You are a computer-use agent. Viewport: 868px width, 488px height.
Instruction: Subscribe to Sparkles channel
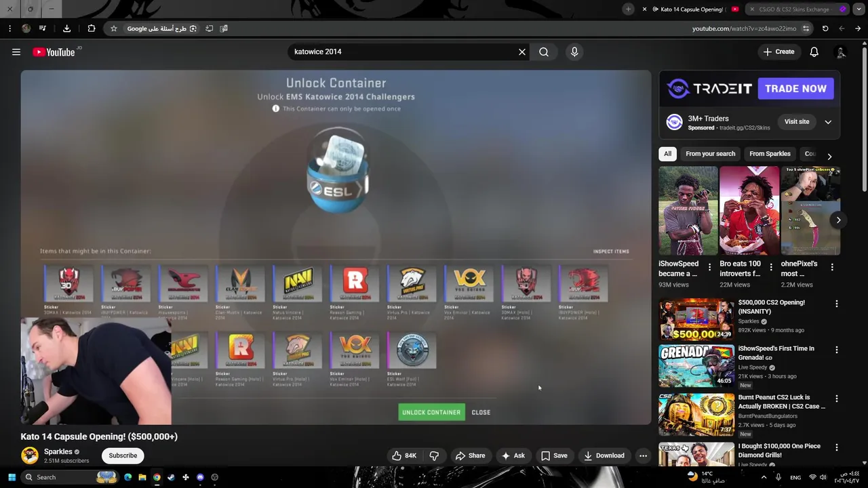pos(123,455)
